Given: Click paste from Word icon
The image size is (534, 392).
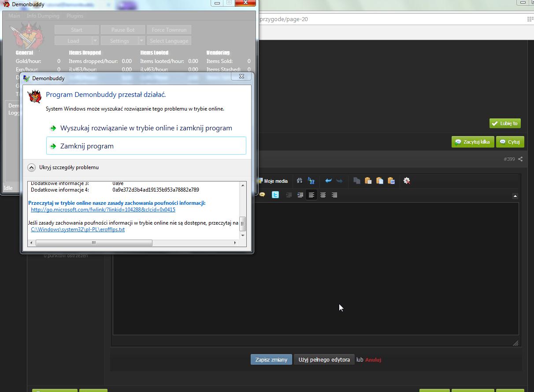Looking at the screenshot, I should (391, 181).
